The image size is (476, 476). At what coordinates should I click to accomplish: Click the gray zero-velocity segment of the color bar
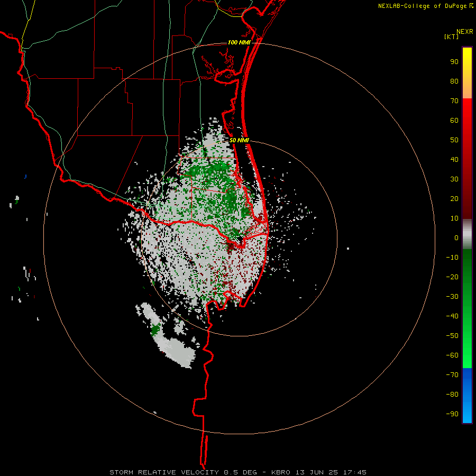point(467,234)
